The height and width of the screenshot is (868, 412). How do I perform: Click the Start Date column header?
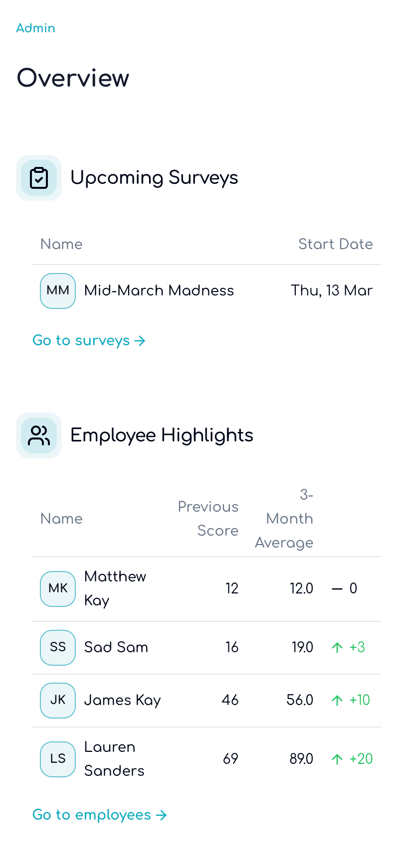(336, 244)
